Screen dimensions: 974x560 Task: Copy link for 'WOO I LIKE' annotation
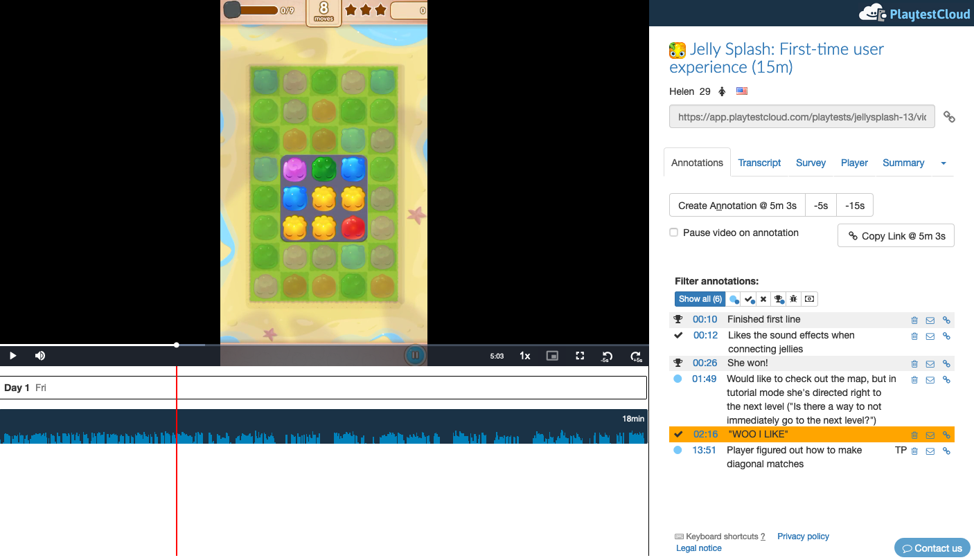(x=946, y=435)
